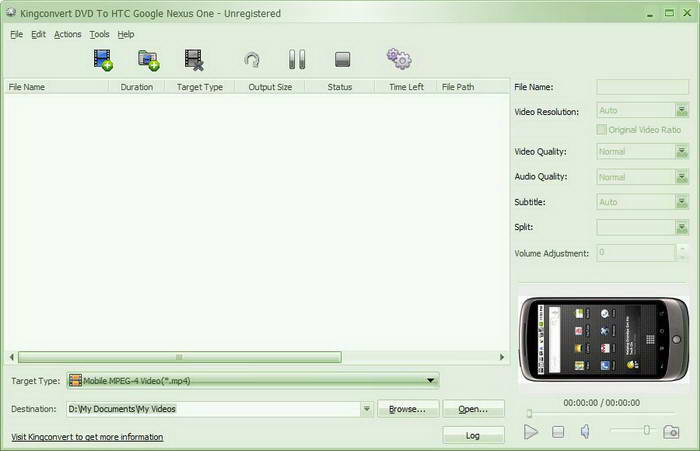Close the Kingconvert window
Image resolution: width=700 pixels, height=451 pixels.
[x=688, y=13]
